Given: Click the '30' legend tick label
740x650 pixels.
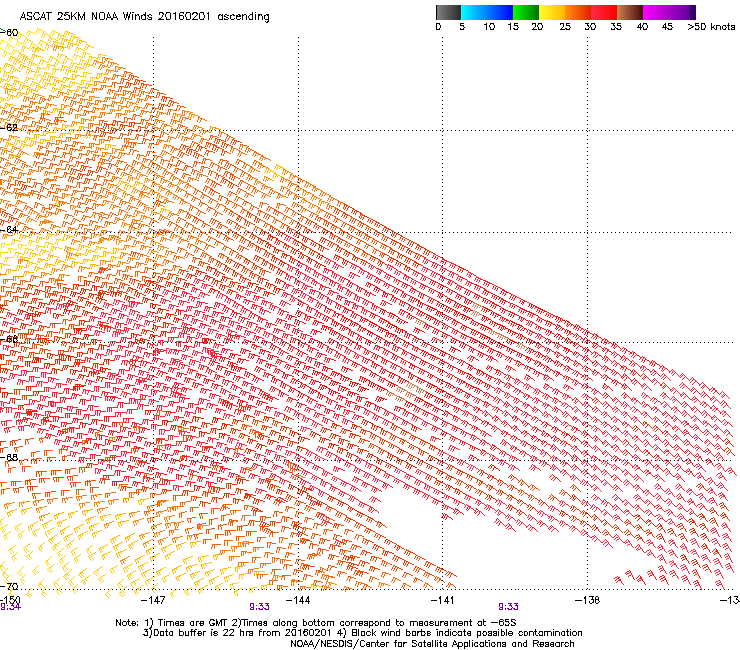Looking at the screenshot, I should 590,27.
